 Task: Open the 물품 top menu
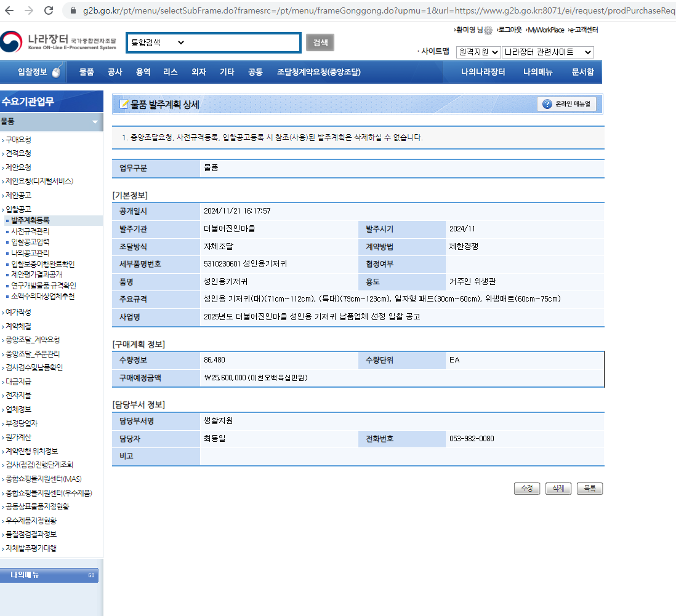pos(87,72)
